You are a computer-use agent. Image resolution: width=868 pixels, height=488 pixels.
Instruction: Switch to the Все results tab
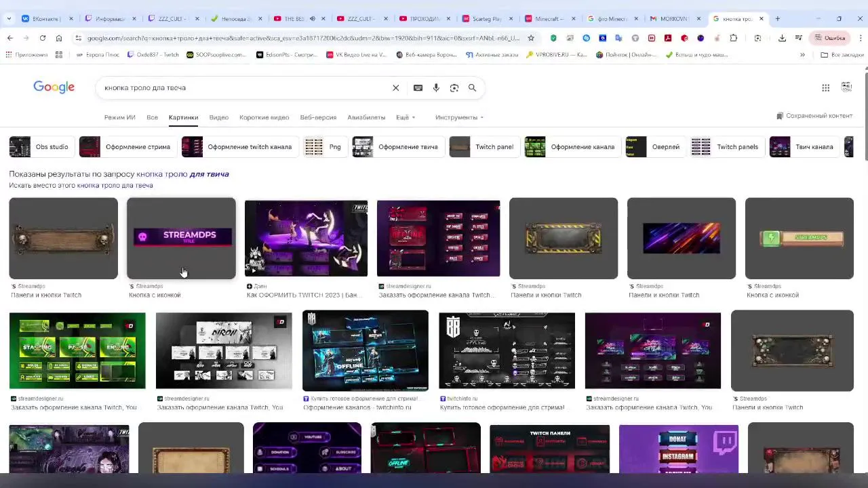(x=152, y=117)
